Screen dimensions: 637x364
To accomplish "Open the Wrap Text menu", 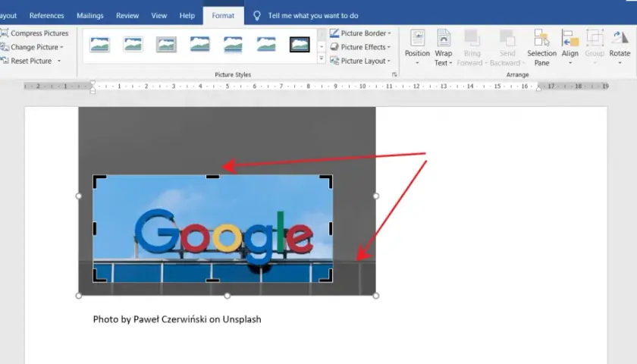I will [443, 48].
